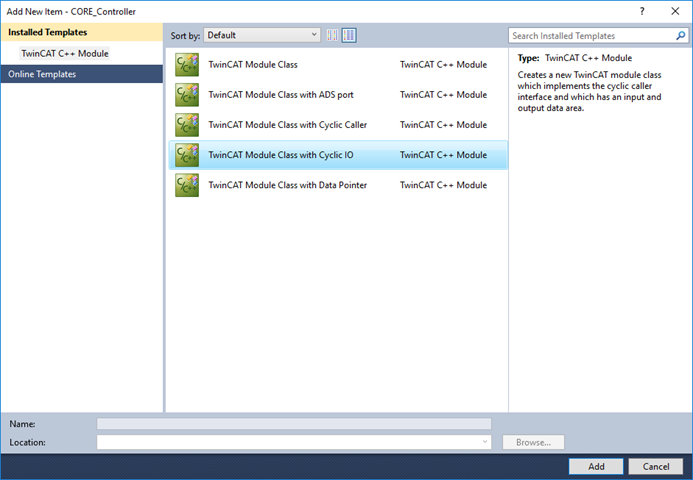Screen dimensions: 693x480
Task: Select 'TwinCAT Module Class with Data Pointer' text
Action: pyautogui.click(x=287, y=185)
